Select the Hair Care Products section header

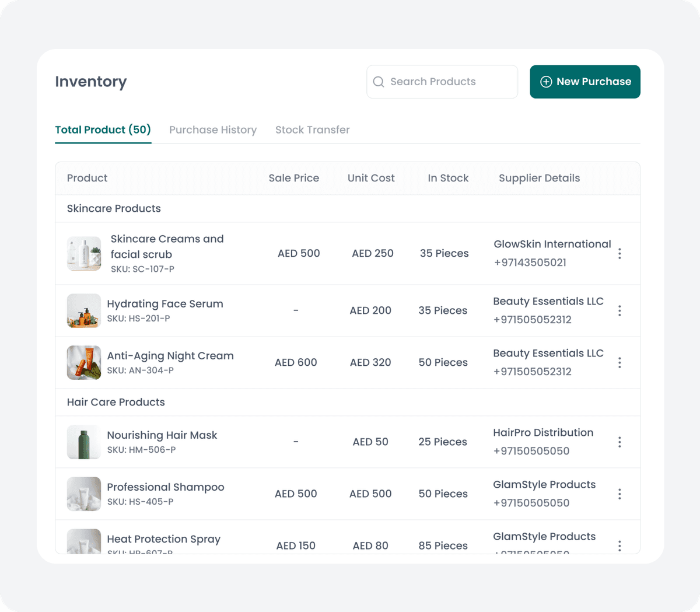click(x=116, y=402)
